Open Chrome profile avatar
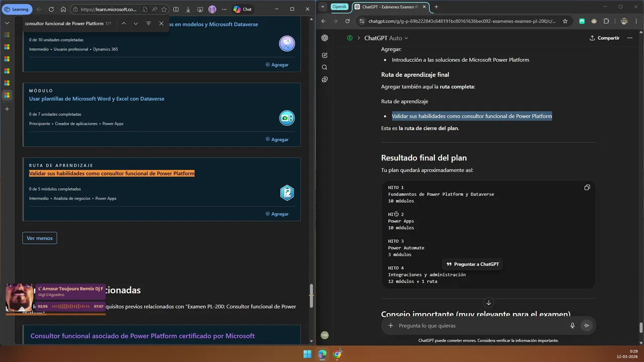644x362 pixels. pos(624,21)
